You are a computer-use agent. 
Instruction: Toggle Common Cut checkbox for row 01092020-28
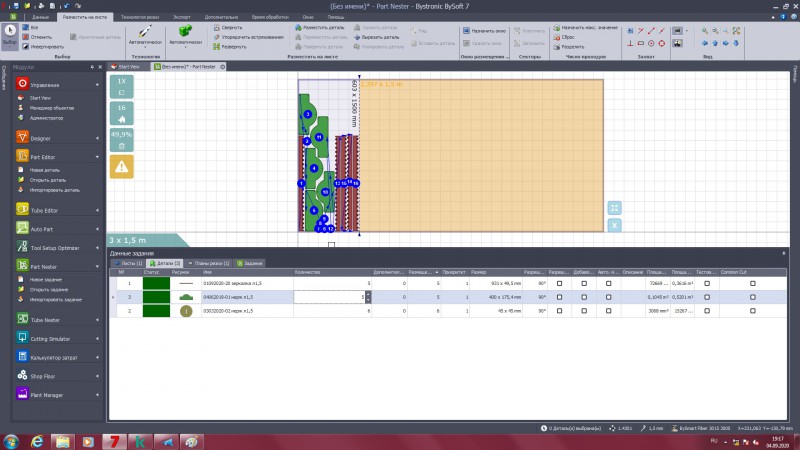coord(753,283)
